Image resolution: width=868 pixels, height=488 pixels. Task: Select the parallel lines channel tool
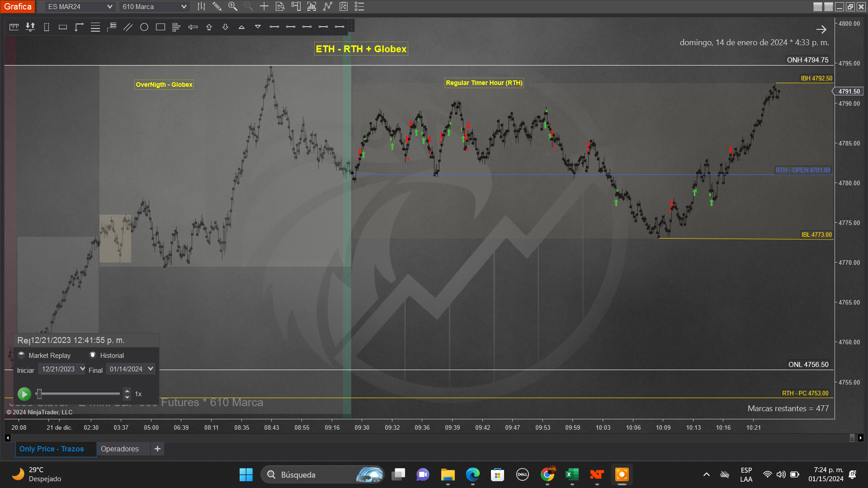coord(128,27)
